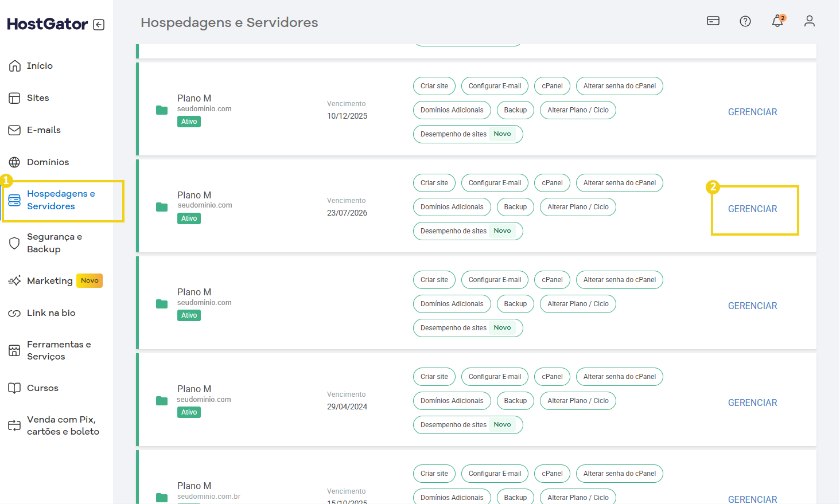Click GERENCIAR for plan expiring 10/12/2025
This screenshot has width=840, height=504.
[752, 112]
